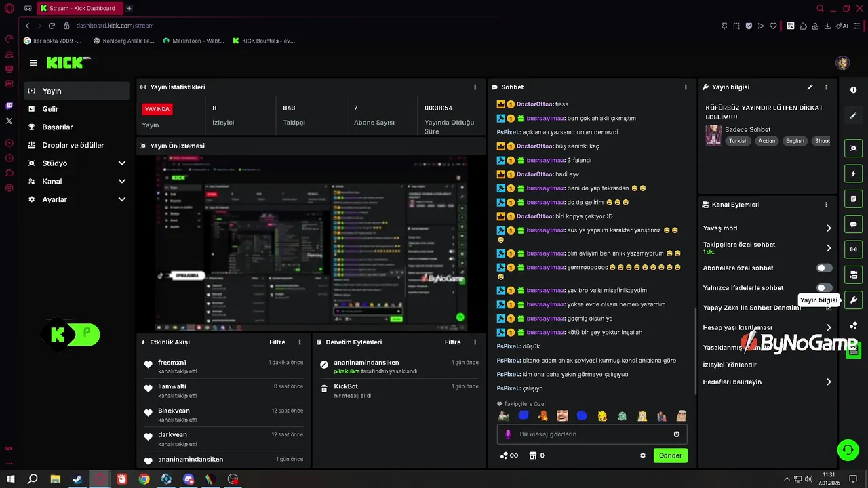
Task: Open the Yayın İstatistikleri three-dot menu
Action: pyautogui.click(x=475, y=87)
